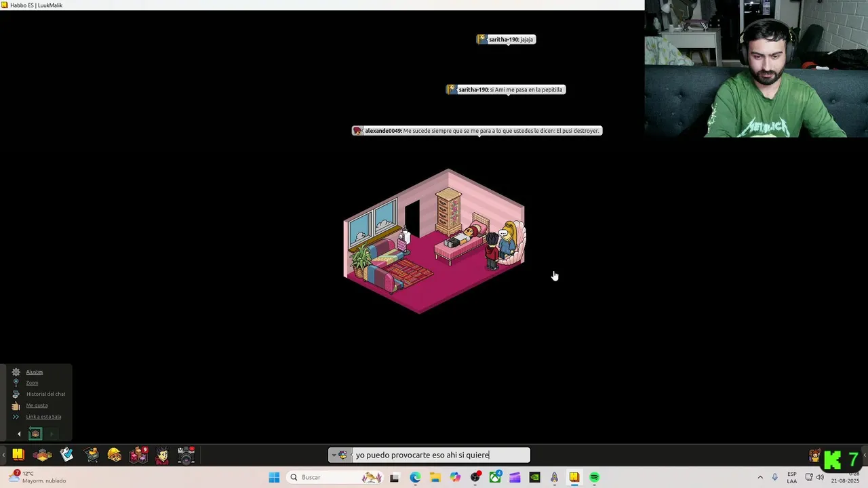Click the double-arrow room link icon
The width and height of the screenshot is (868, 488).
[16, 417]
